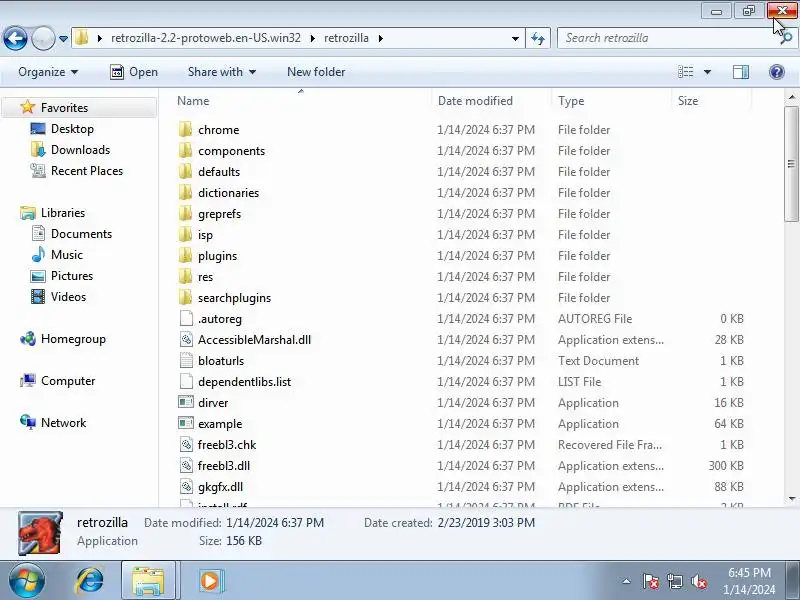
Task: Create a New folder
Action: tap(316, 72)
